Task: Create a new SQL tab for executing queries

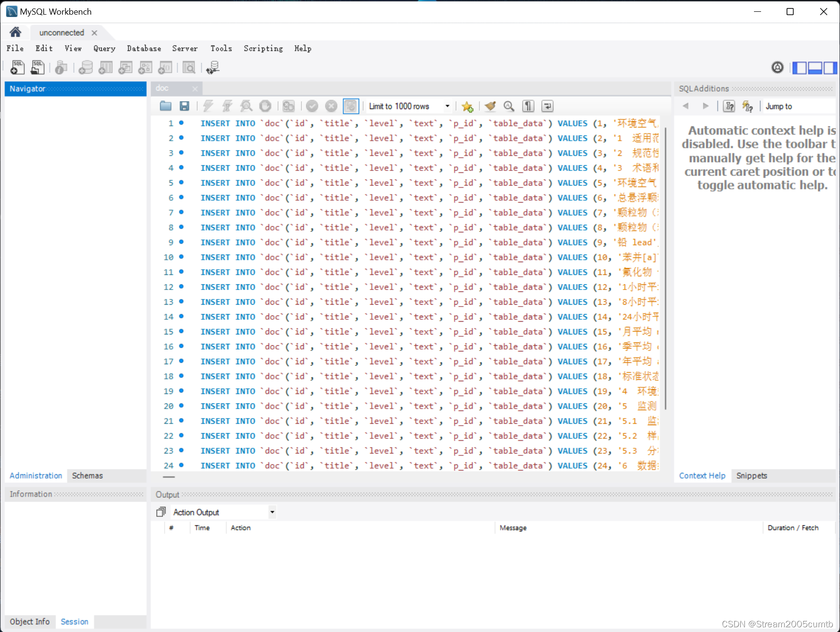Action: click(17, 67)
